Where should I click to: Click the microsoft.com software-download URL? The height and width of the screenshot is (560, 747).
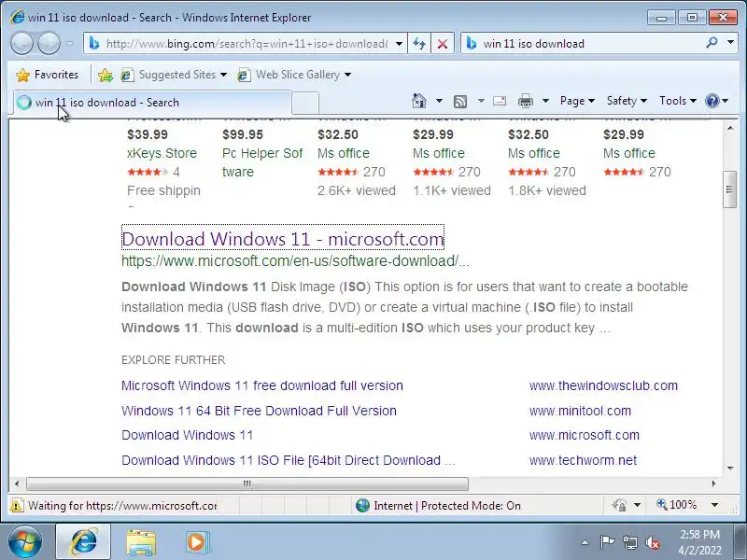(x=295, y=261)
